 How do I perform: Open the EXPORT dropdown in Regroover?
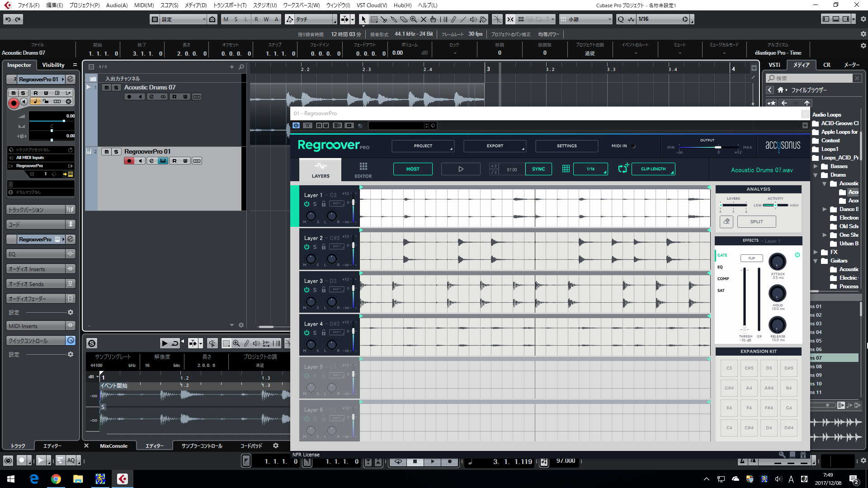click(495, 146)
